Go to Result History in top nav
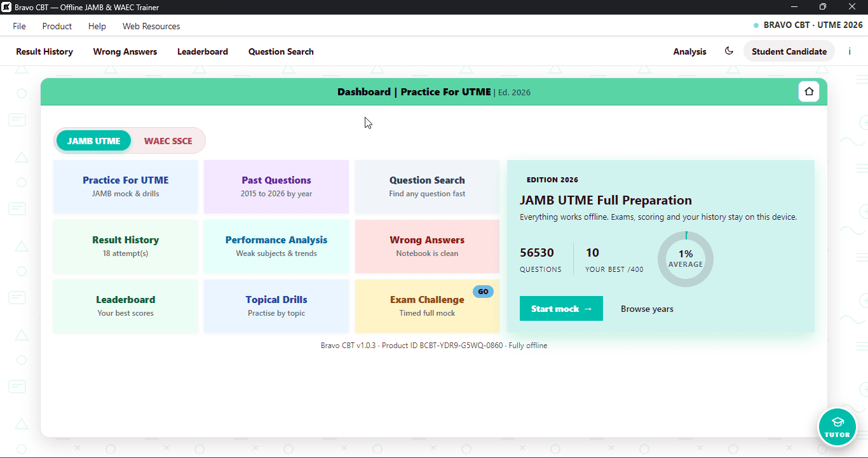This screenshot has width=868, height=458. pyautogui.click(x=44, y=51)
